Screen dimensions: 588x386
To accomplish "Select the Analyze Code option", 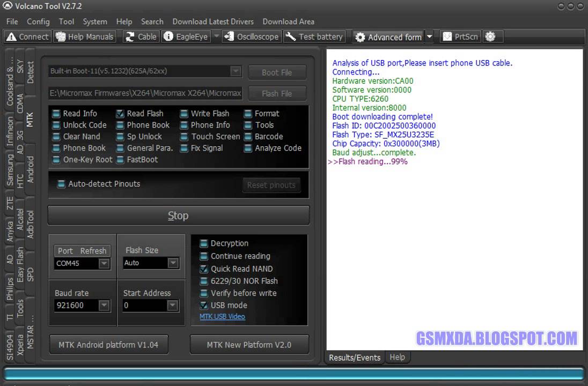I will coord(273,149).
